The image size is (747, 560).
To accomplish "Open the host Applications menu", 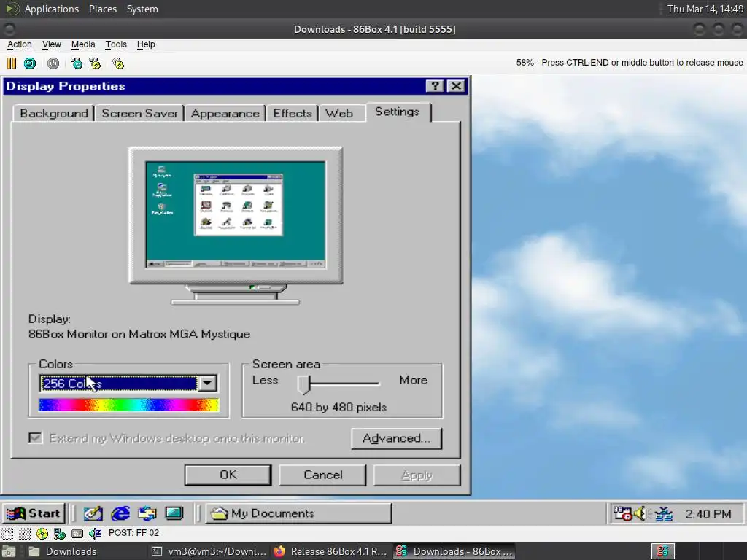I will tap(52, 9).
